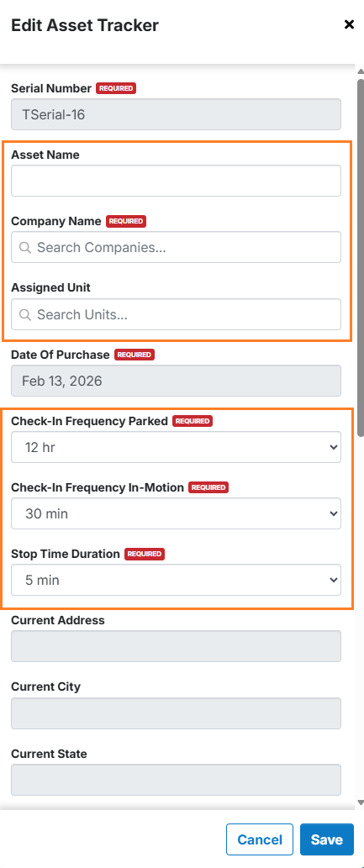Click the Search Units input

(177, 314)
